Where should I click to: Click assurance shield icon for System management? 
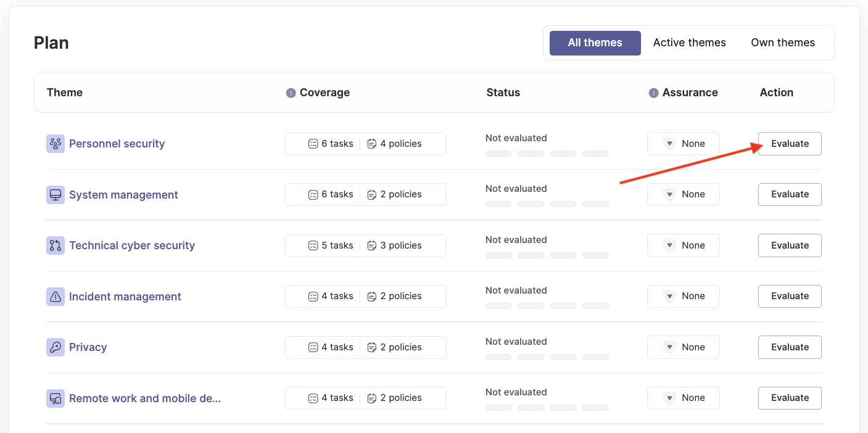(x=670, y=194)
